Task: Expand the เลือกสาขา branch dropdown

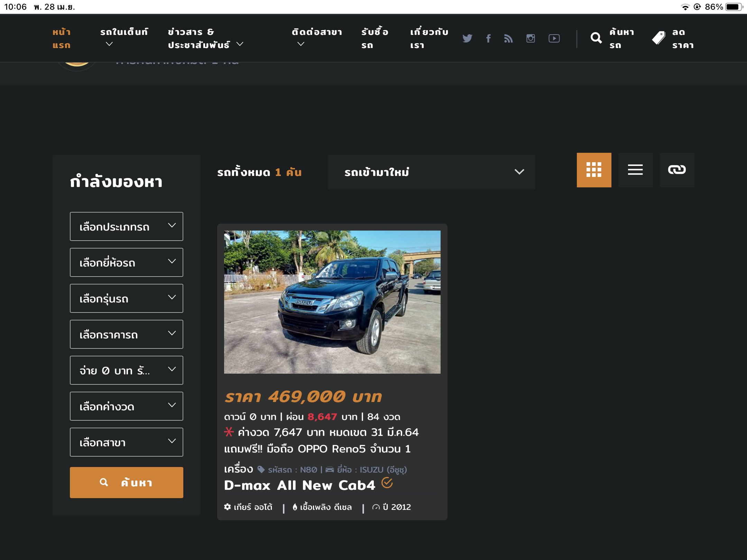Action: tap(127, 442)
